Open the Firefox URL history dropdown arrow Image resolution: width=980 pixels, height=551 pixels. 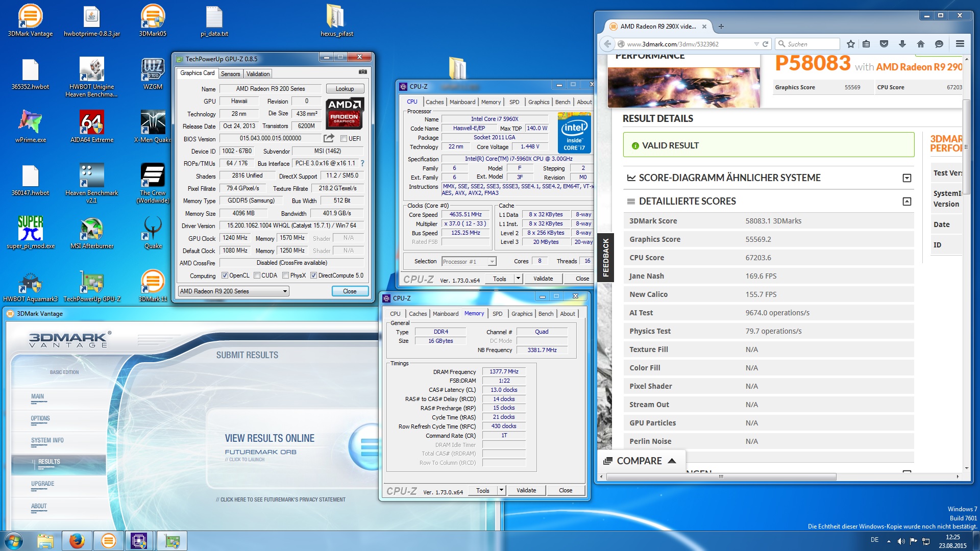pyautogui.click(x=756, y=44)
